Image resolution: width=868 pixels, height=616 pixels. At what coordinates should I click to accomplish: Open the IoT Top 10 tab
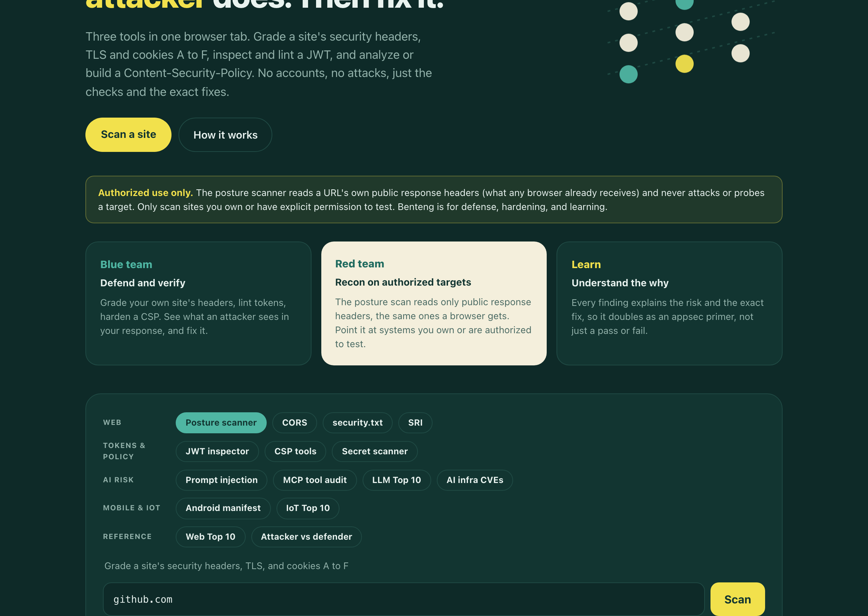tap(308, 508)
